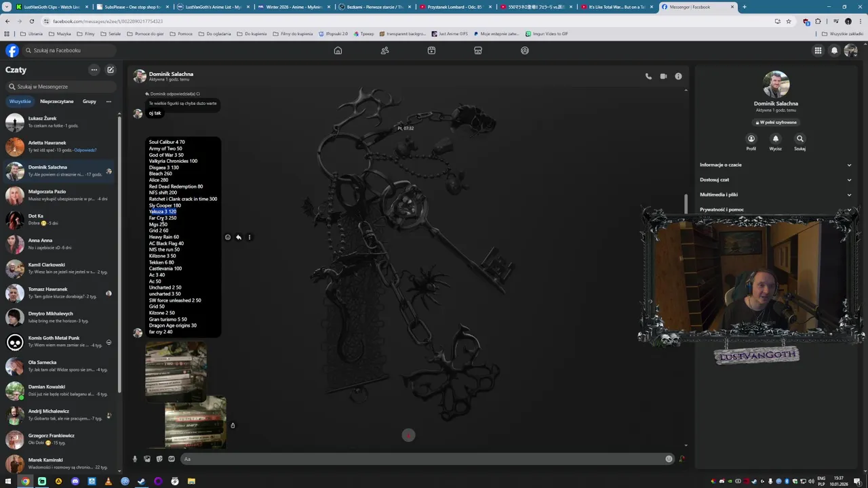Open chat with Kamil Ciarkowski
868x488 pixels.
tap(60, 268)
